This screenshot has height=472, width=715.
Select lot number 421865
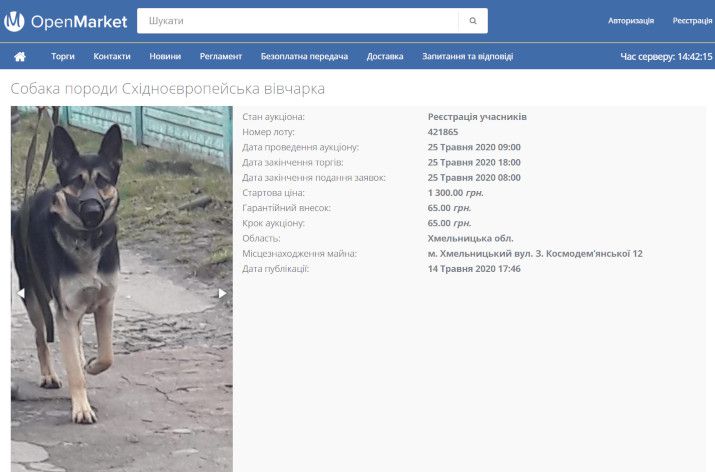(443, 132)
